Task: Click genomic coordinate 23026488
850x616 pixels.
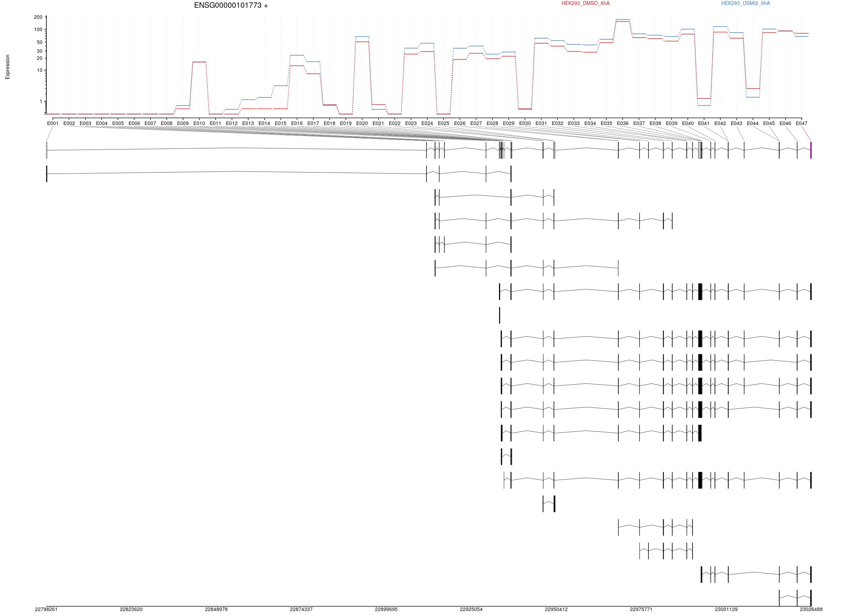Action: click(811, 610)
